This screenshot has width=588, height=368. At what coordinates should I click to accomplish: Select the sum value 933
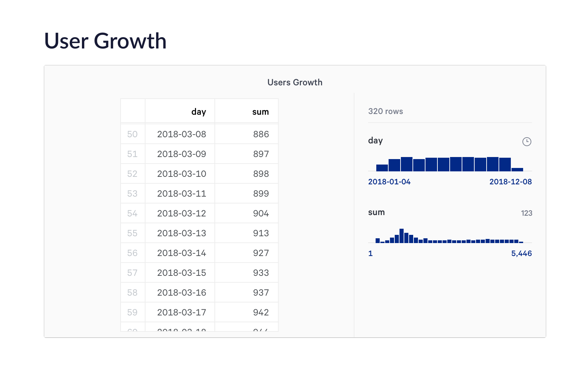tap(261, 273)
